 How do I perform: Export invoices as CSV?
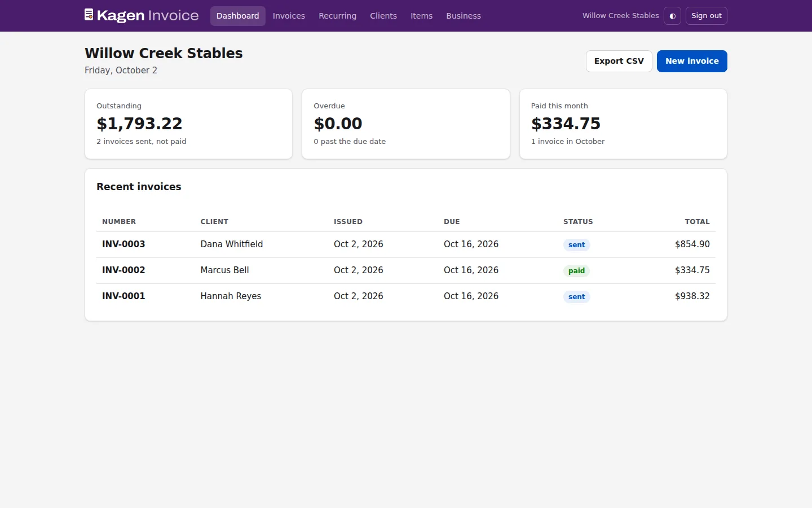(x=619, y=61)
